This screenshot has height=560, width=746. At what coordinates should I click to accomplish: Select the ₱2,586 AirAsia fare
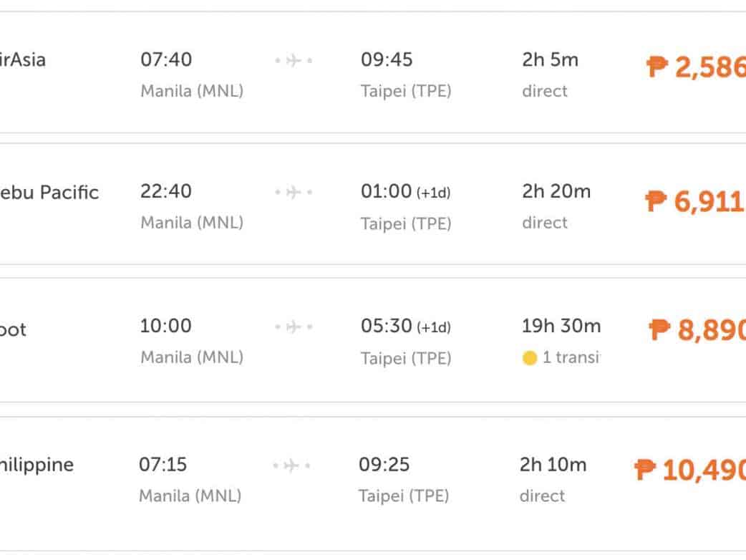coord(696,68)
